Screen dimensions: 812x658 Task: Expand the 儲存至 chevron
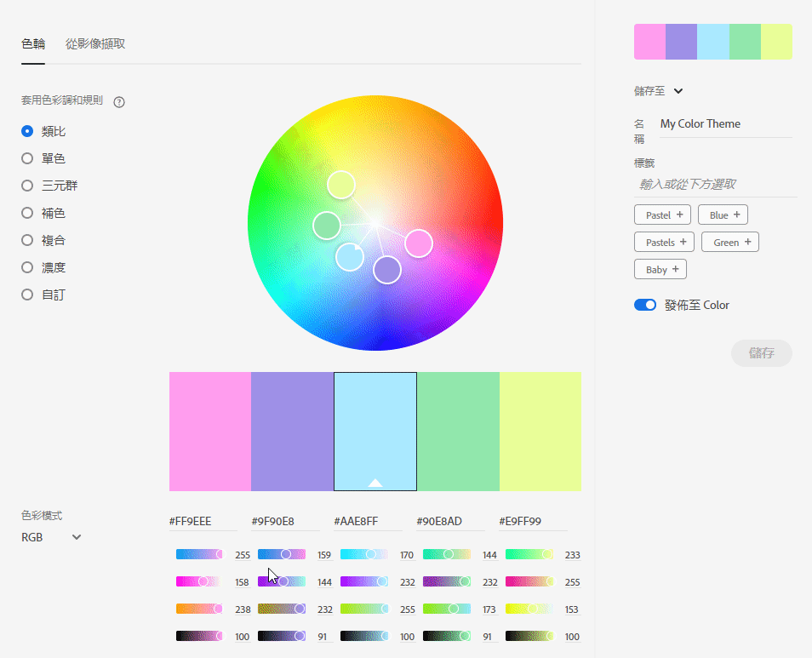[x=678, y=91]
